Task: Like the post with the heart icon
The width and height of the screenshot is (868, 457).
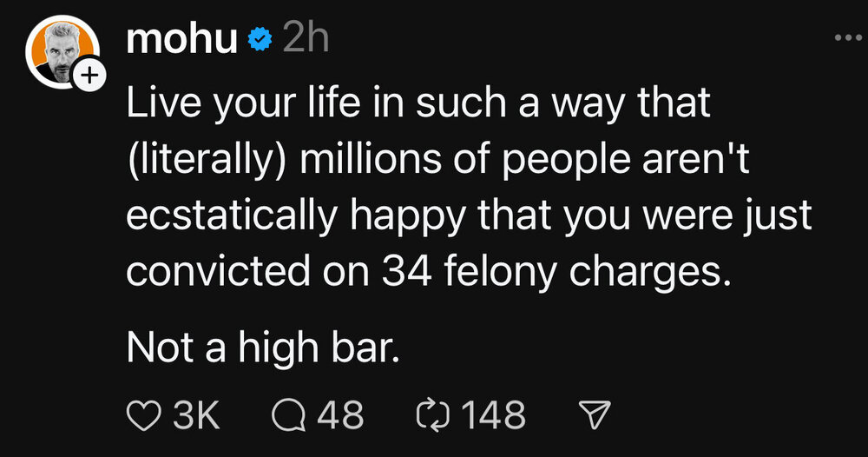Action: [x=143, y=416]
